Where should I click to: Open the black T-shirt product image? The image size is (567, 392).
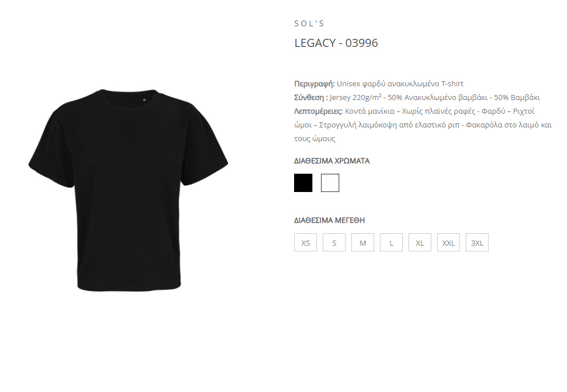point(128,190)
